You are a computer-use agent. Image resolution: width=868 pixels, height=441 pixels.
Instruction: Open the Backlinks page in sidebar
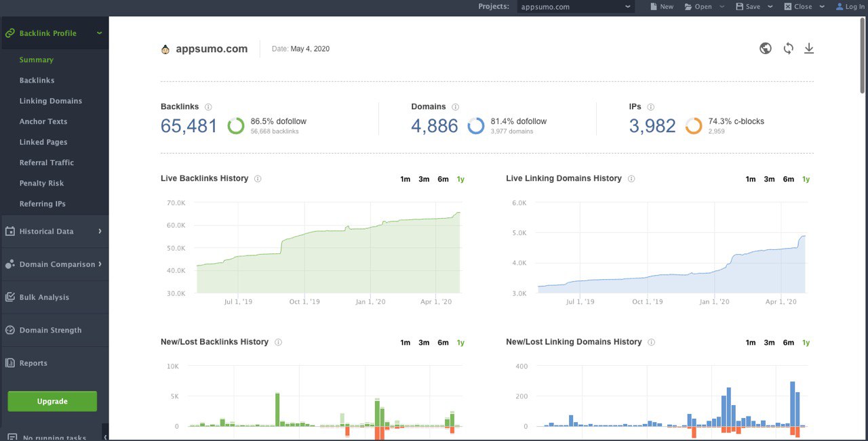[37, 81]
